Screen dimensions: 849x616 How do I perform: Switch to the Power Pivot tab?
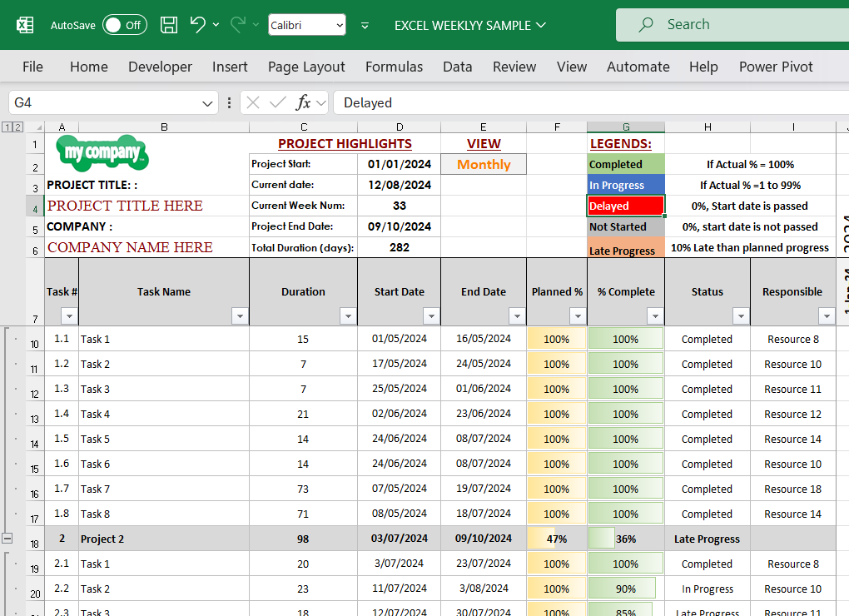[776, 67]
